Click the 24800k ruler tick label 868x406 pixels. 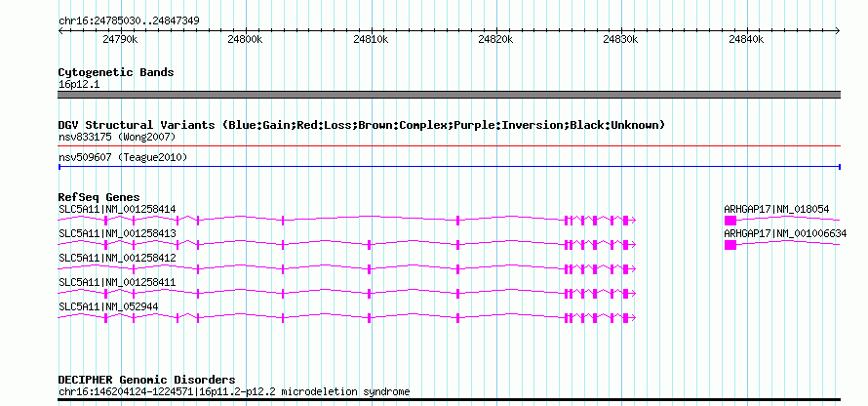click(x=245, y=39)
